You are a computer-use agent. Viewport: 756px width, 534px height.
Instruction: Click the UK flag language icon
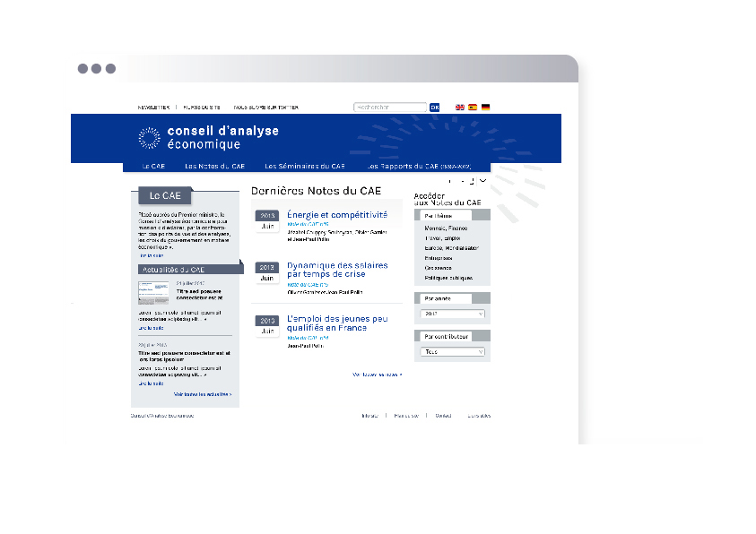coord(460,108)
